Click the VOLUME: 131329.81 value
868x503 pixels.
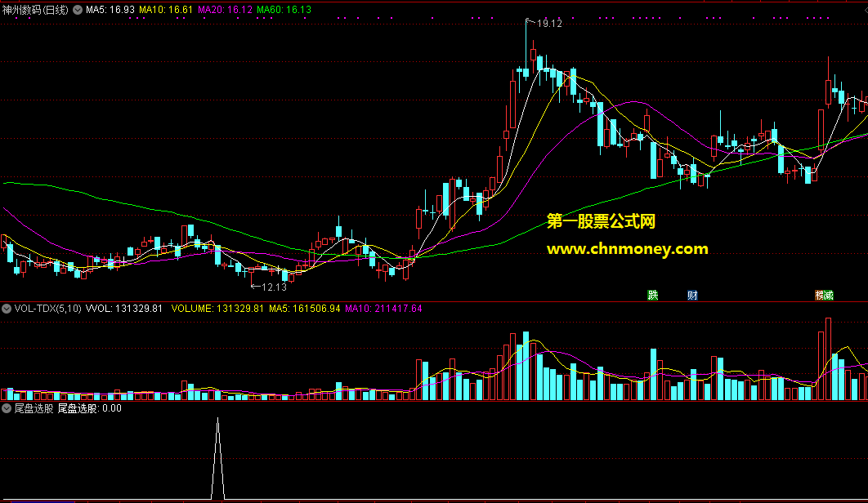coord(217,308)
